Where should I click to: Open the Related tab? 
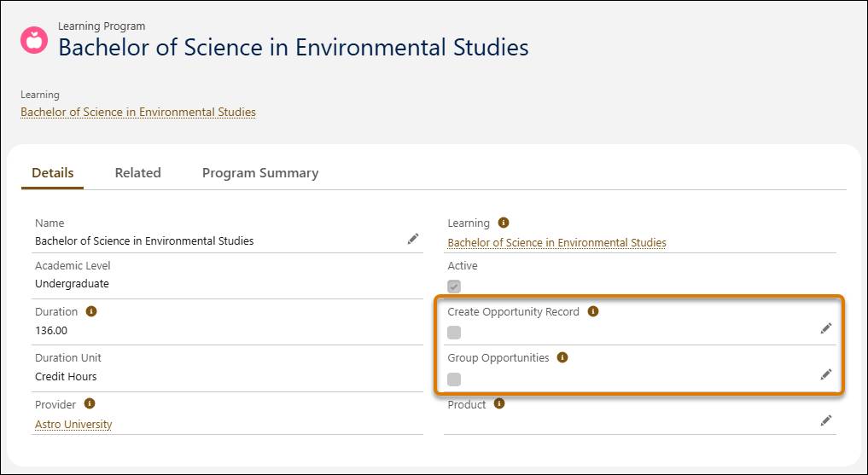(138, 173)
